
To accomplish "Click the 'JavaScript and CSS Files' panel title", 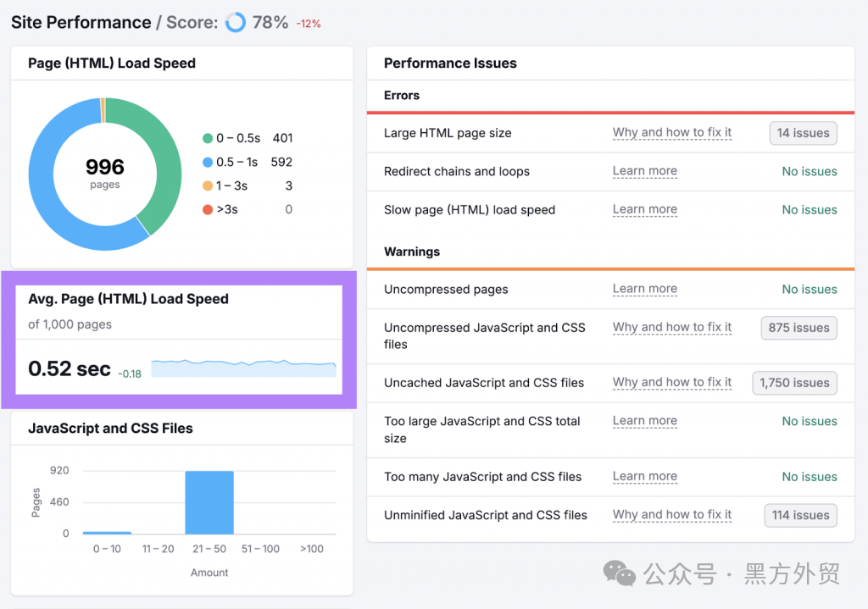I will click(x=111, y=428).
